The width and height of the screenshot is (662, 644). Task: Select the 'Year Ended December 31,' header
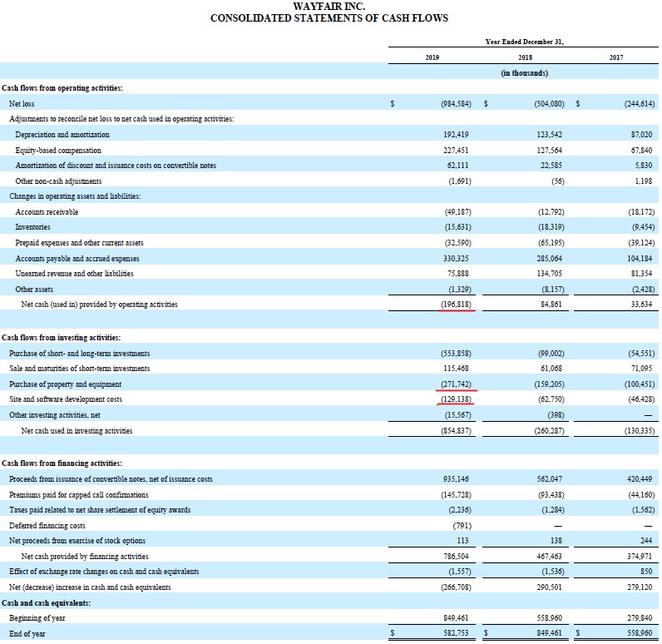pyautogui.click(x=525, y=41)
